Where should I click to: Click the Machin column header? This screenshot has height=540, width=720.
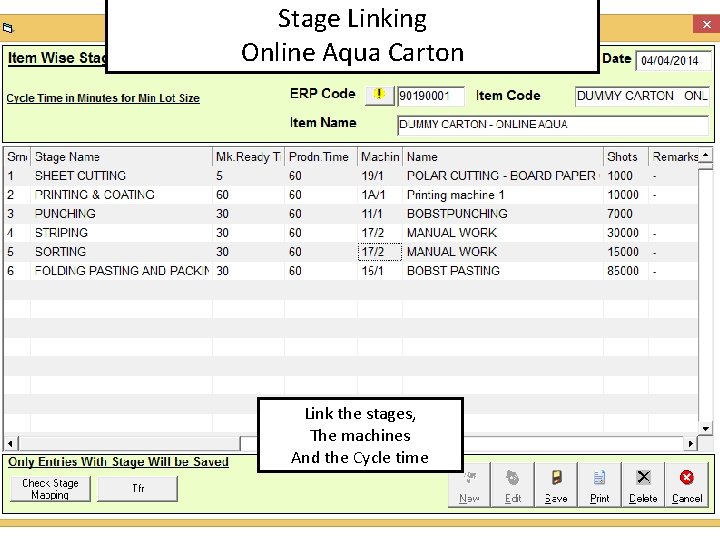pyautogui.click(x=380, y=157)
